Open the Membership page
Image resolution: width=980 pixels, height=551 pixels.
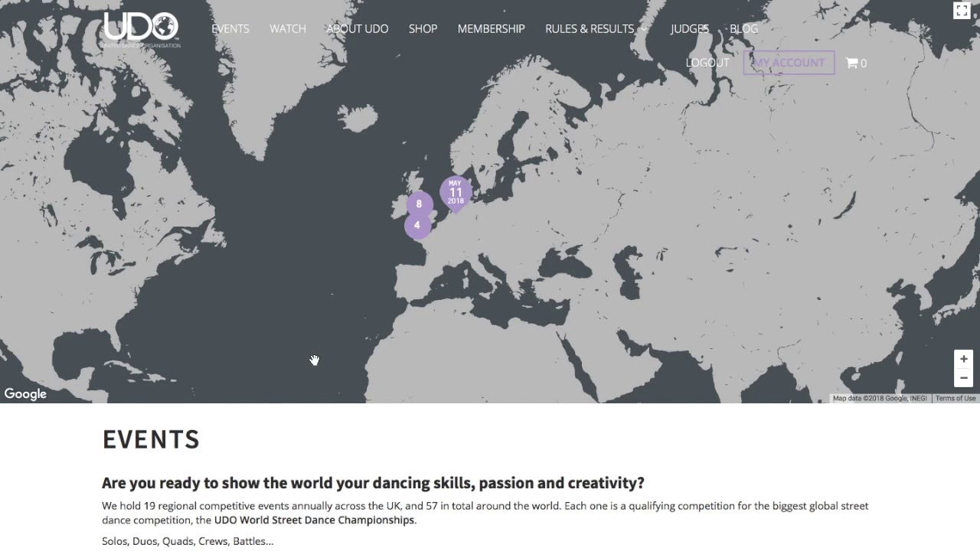point(491,29)
